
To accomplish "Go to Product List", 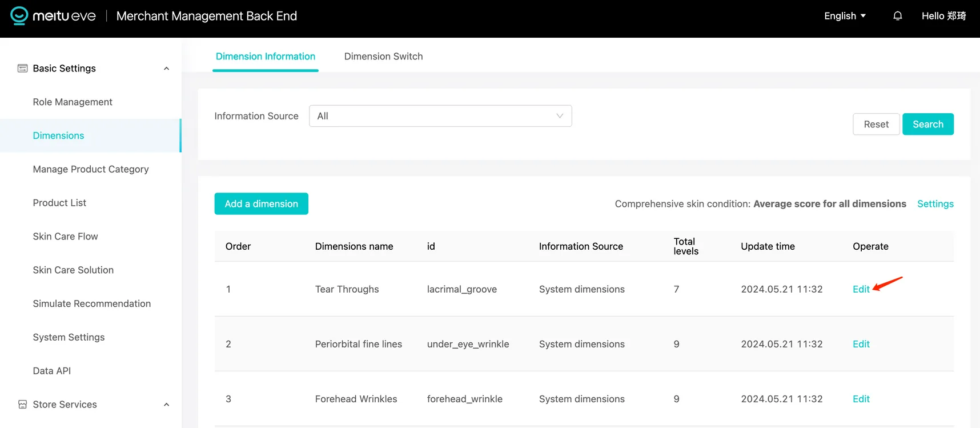I will pos(59,203).
